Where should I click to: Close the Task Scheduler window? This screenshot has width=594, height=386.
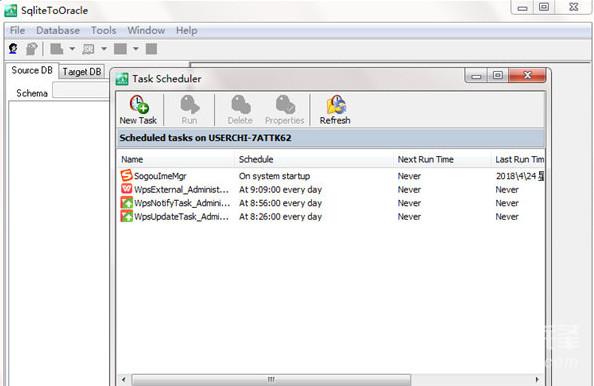527,75
